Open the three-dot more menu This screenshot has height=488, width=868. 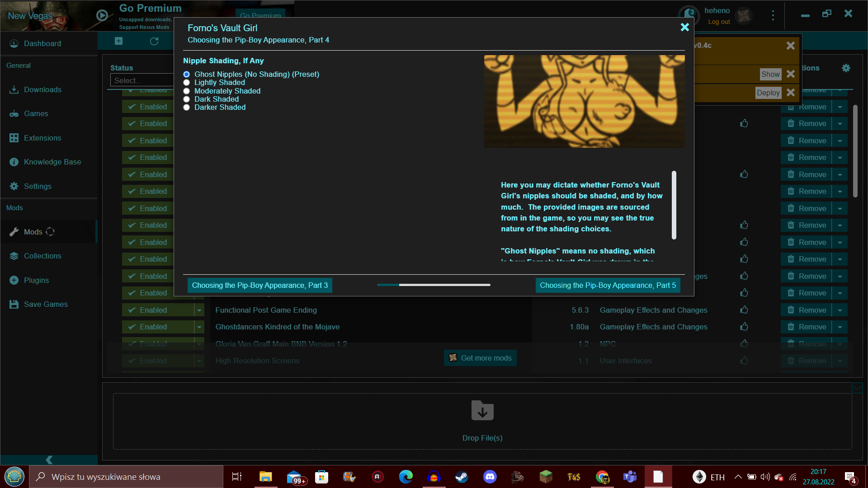tap(773, 15)
